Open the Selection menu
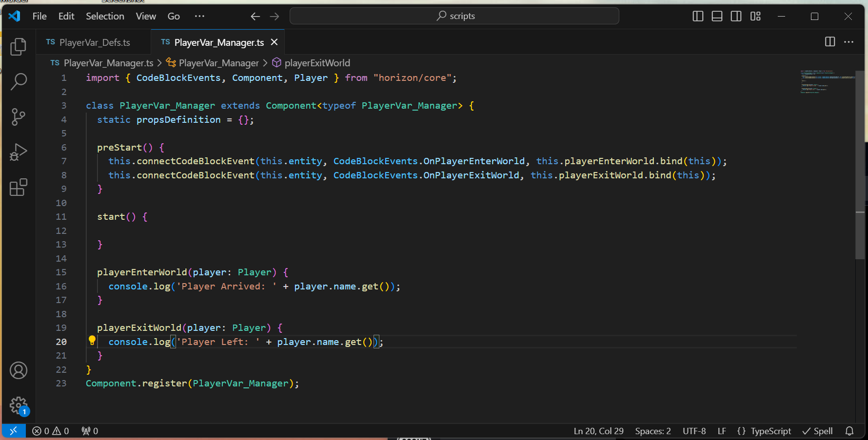The height and width of the screenshot is (440, 868). 105,16
